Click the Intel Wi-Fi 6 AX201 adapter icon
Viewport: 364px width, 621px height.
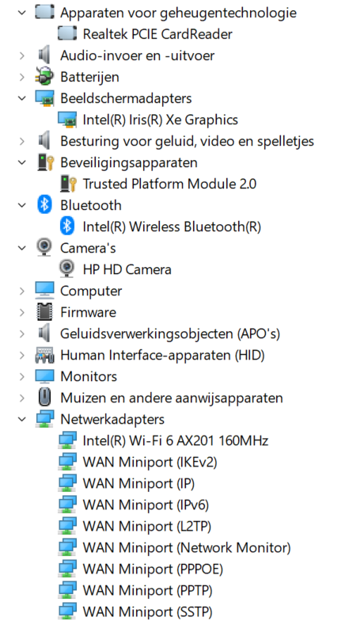coord(66,440)
